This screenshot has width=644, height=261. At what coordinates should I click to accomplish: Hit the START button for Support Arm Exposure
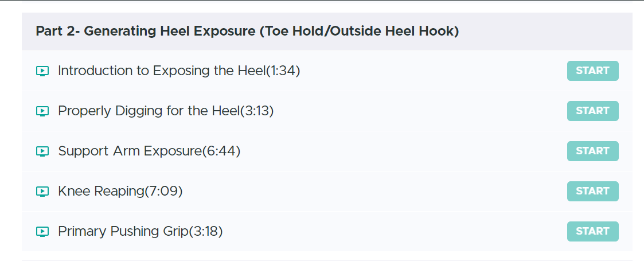592,151
